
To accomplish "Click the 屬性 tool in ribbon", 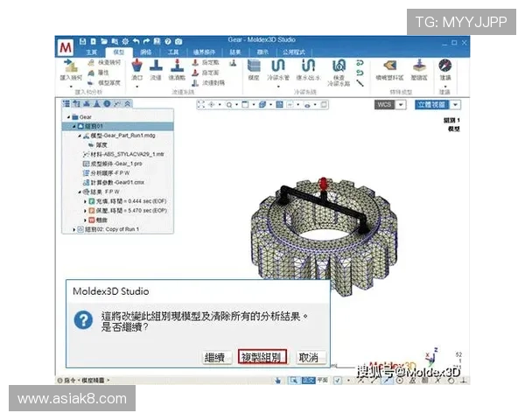I will coord(99,73).
